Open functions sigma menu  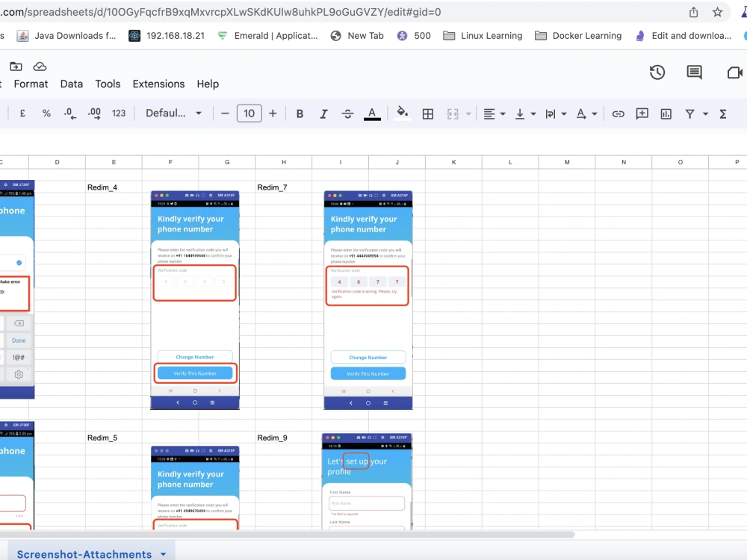(723, 113)
